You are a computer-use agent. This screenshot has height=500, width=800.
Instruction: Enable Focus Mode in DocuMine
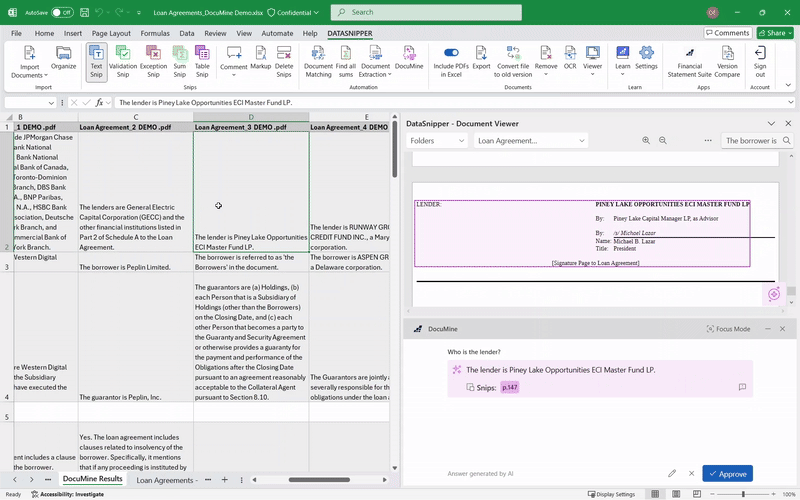(x=727, y=329)
